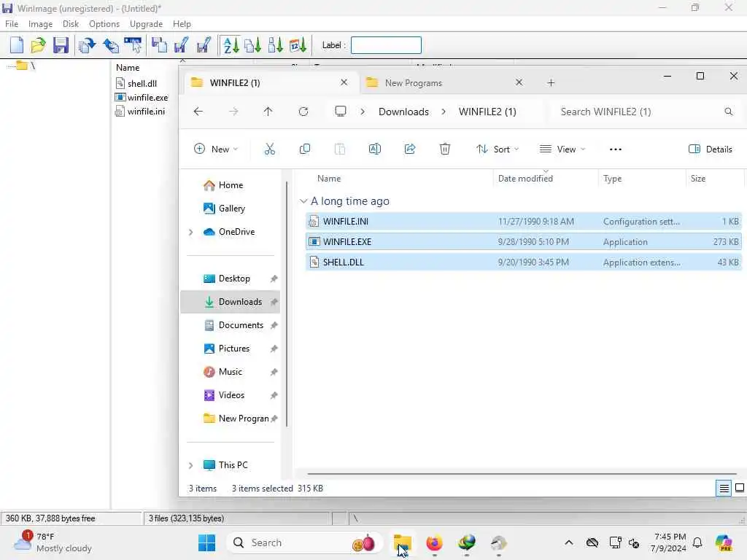Select WINFILE.EXE in Explorer file list

(x=524, y=242)
